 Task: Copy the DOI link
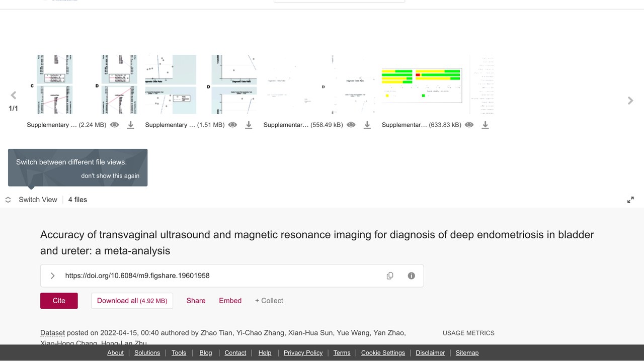tap(390, 276)
